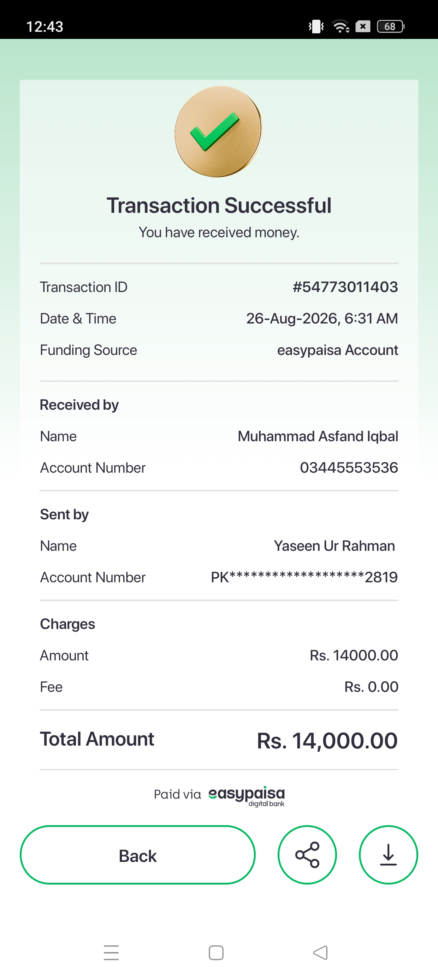The width and height of the screenshot is (438, 980).
Task: Open Android recent apps menu icon
Action: [x=111, y=953]
